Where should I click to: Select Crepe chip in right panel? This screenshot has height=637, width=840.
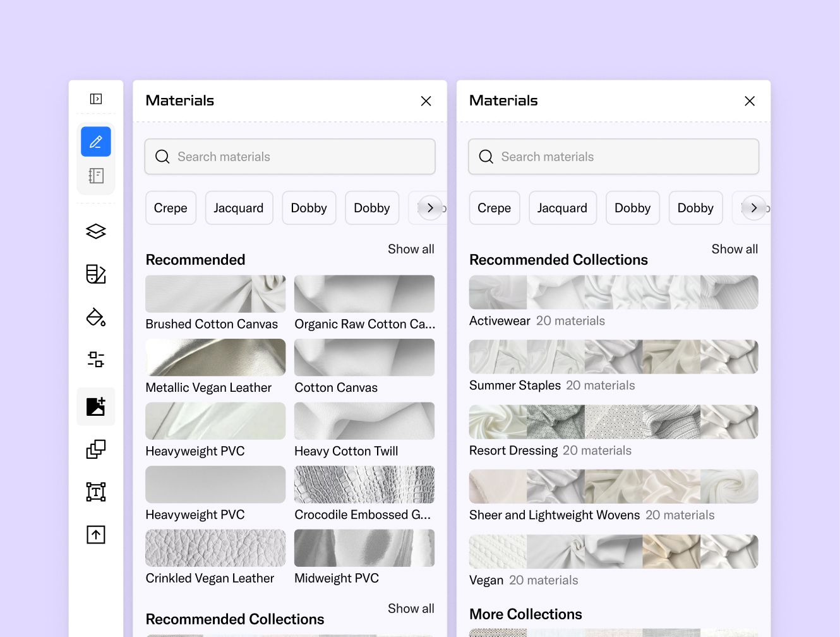point(495,208)
